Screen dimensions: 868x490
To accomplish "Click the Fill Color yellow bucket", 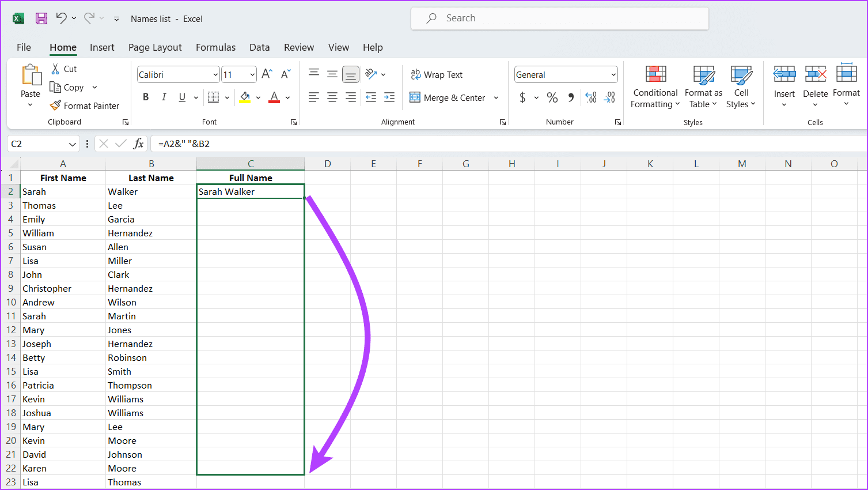I will (245, 97).
